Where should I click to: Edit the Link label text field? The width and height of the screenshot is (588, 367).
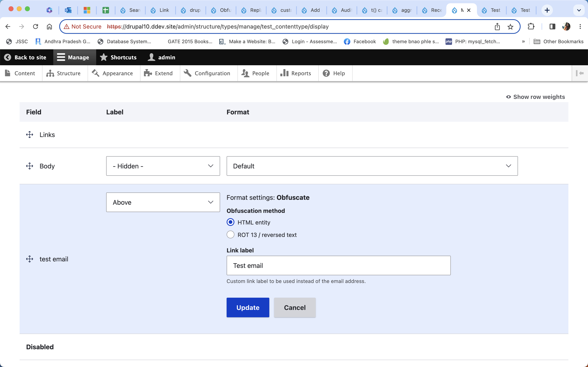(x=338, y=265)
